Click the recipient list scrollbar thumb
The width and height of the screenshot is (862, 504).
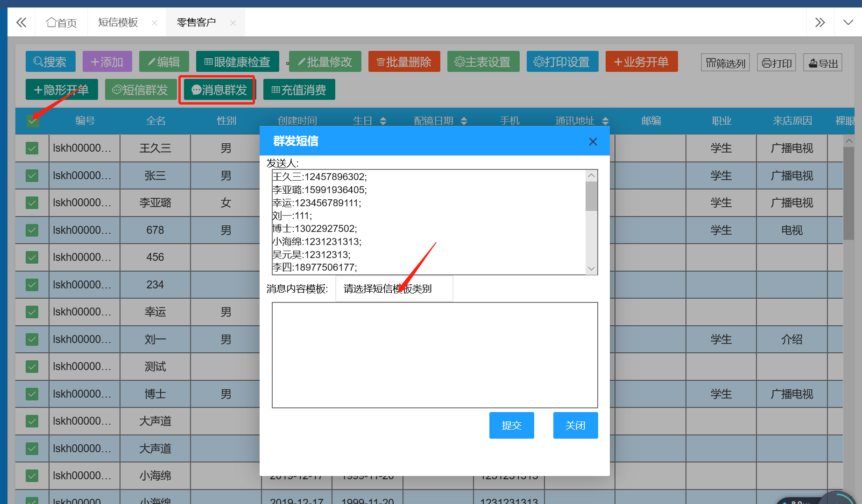591,196
